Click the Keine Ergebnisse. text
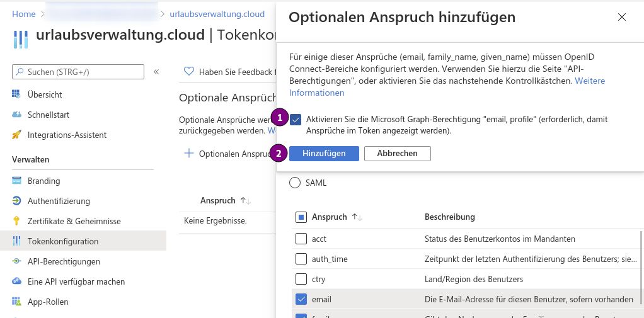 coord(216,221)
